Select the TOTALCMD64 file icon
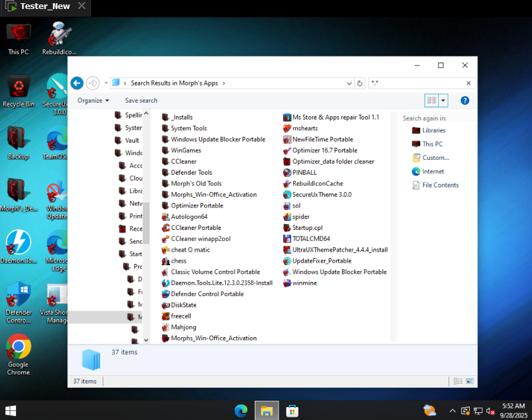This screenshot has height=420, width=532. coord(287,239)
